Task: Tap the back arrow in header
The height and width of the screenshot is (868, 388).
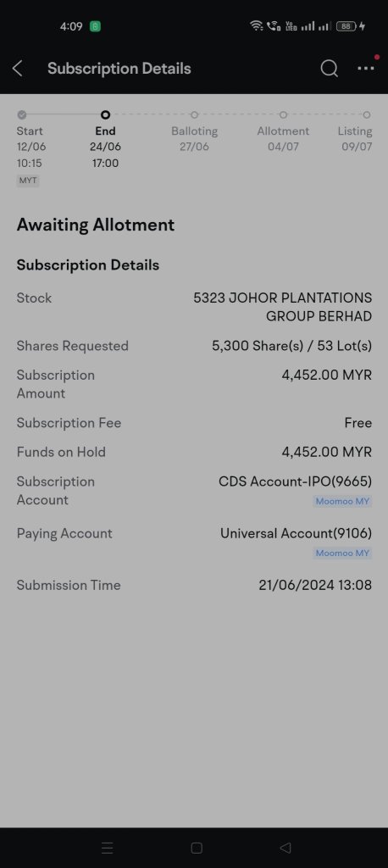Action: pos(18,69)
